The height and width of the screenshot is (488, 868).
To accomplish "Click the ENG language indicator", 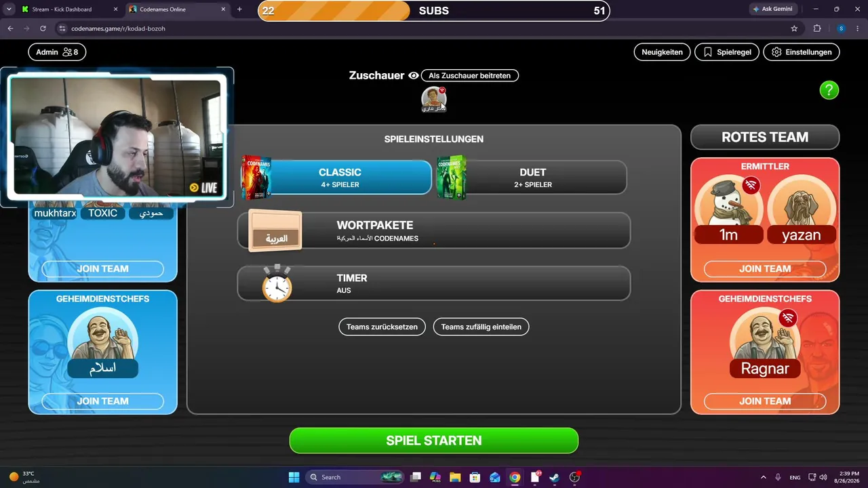I will point(795,477).
